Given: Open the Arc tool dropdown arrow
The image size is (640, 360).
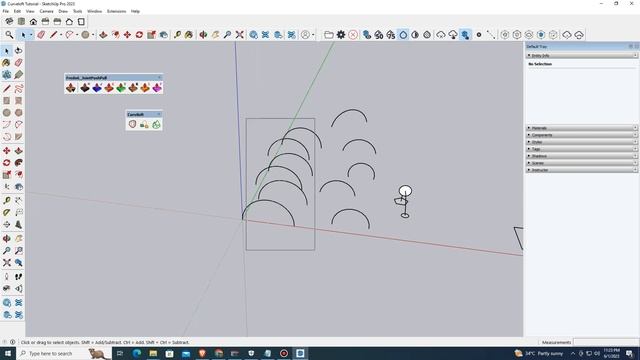Looking at the screenshot, I should (x=77, y=35).
